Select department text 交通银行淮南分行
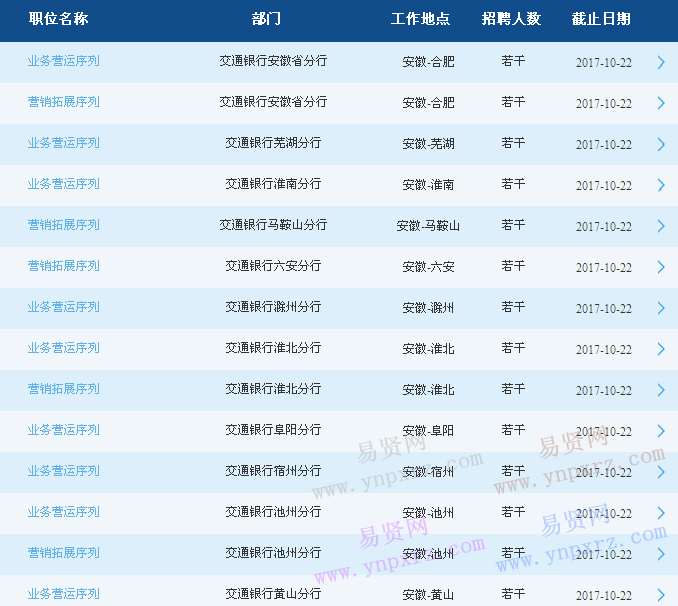 (273, 184)
